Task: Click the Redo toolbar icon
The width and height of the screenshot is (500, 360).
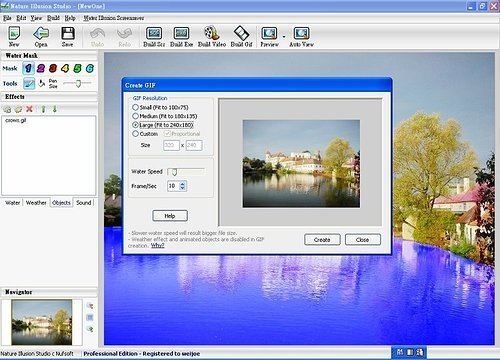Action: (x=125, y=34)
